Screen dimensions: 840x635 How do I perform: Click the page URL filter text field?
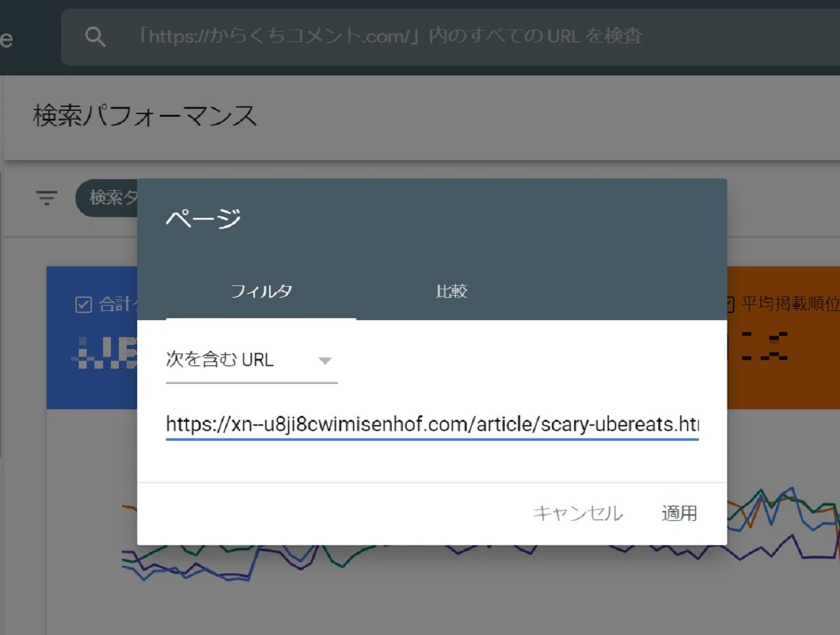coord(432,424)
